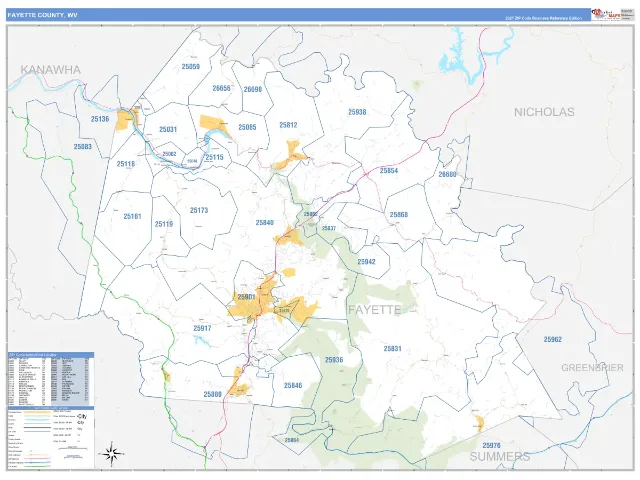
Task: Select ZIP code 25880
Action: (213, 394)
